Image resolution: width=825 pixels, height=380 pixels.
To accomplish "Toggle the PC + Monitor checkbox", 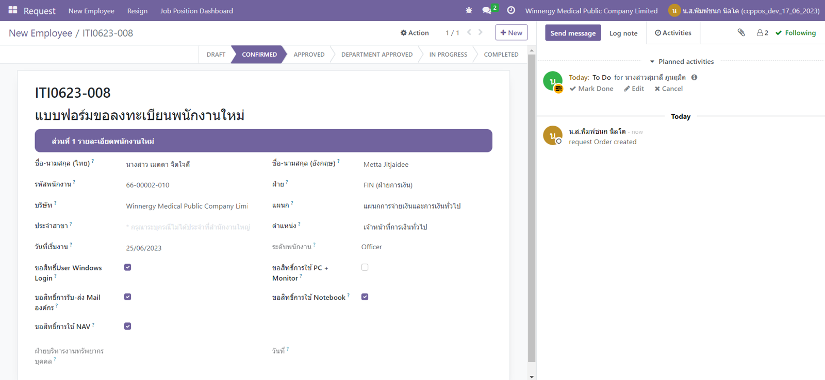I will click(x=365, y=267).
